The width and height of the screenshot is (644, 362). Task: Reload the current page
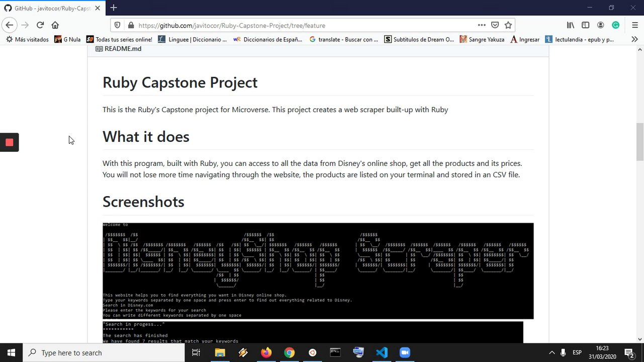click(x=40, y=25)
